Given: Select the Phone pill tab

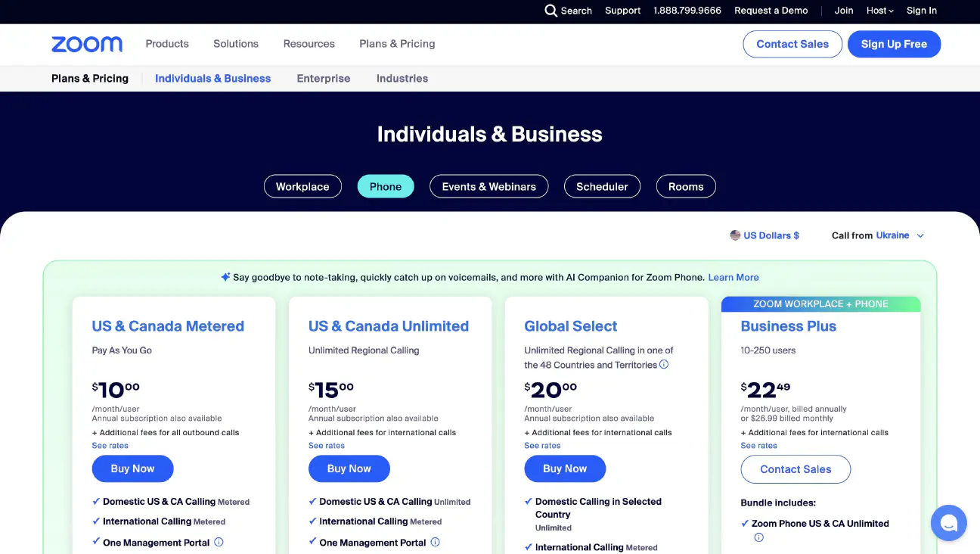Looking at the screenshot, I should (386, 186).
